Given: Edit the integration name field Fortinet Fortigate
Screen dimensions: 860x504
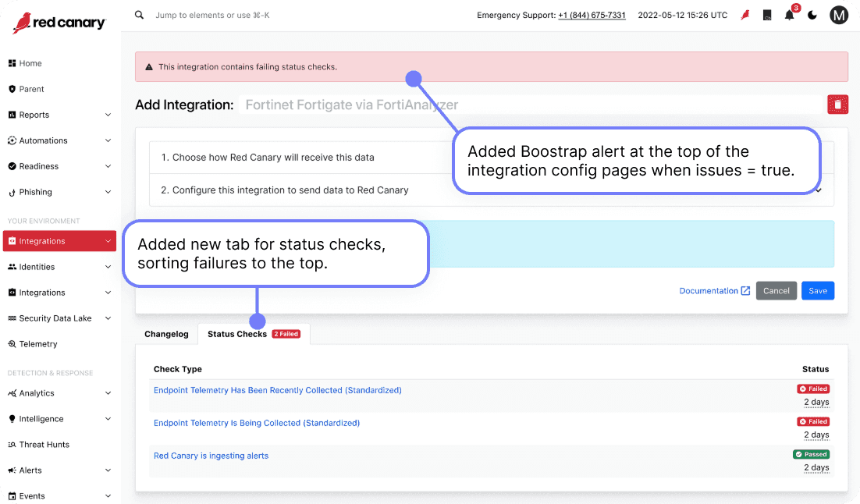Looking at the screenshot, I should [531, 105].
